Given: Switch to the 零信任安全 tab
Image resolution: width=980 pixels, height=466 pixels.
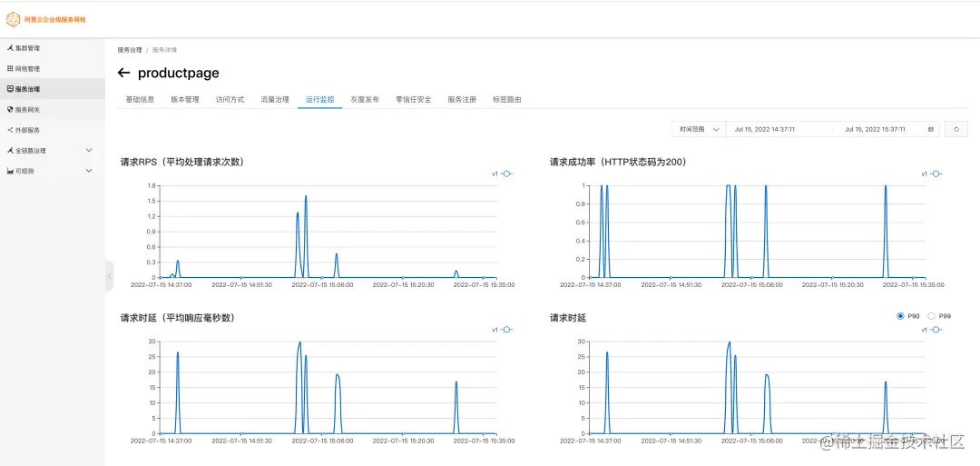Looking at the screenshot, I should [414, 99].
